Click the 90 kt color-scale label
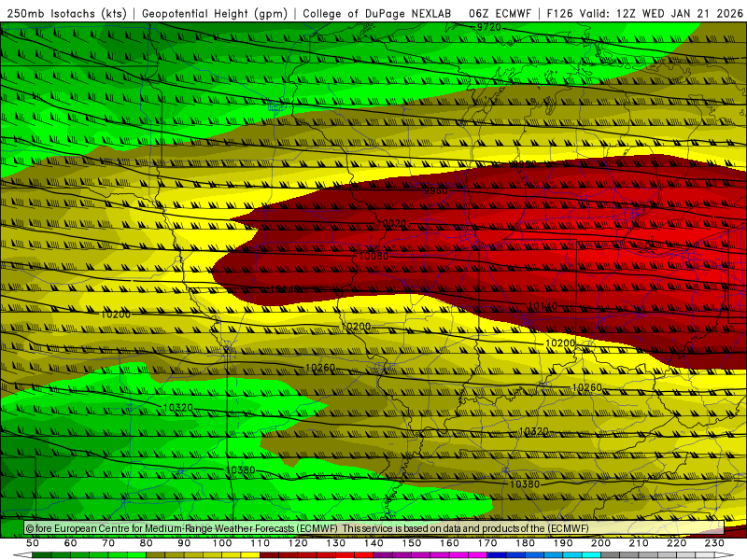 coord(184,543)
